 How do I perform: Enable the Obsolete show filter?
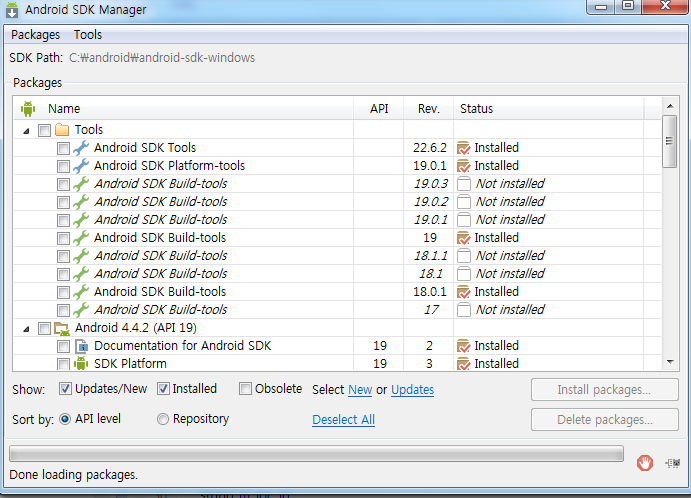245,389
